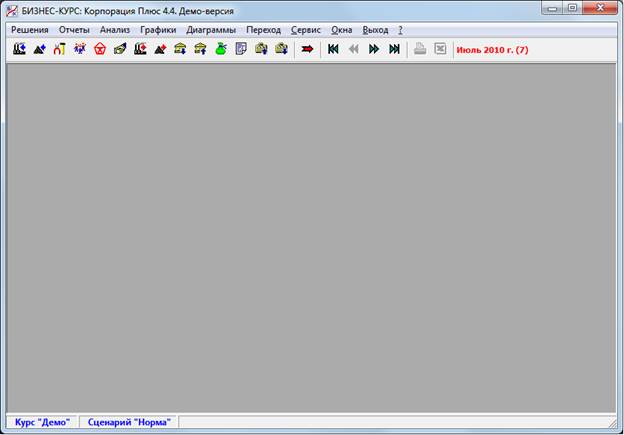Viewport: 624px width, 435px height.
Task: Click the black pile with red star icon
Action: click(x=160, y=49)
